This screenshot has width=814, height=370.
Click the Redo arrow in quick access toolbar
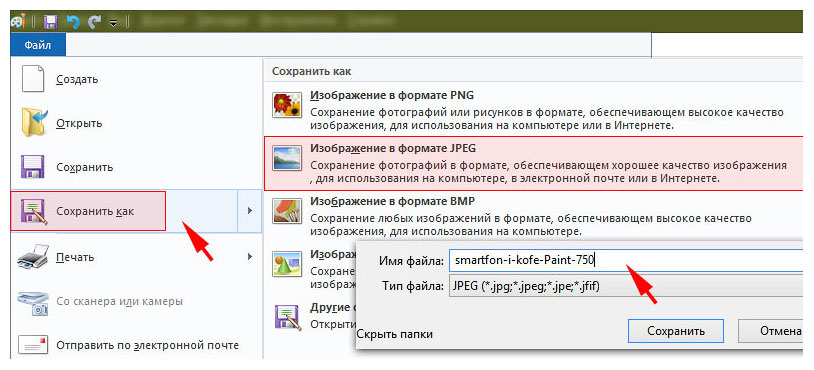(95, 22)
